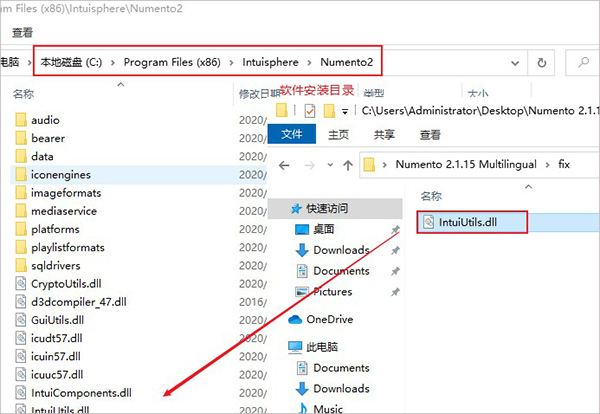600x414 pixels.
Task: Sort by 名称 column in fix window
Action: point(431,196)
